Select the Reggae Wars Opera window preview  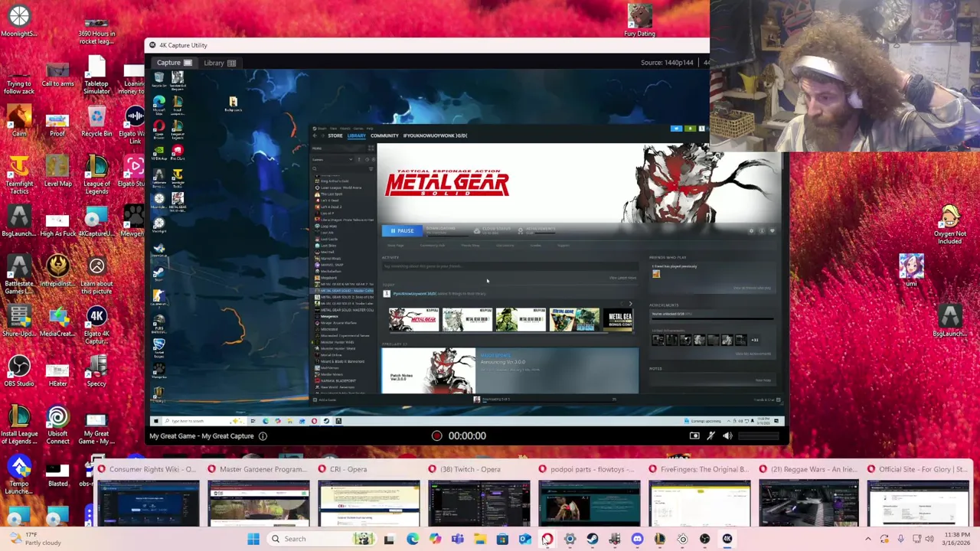(x=809, y=495)
